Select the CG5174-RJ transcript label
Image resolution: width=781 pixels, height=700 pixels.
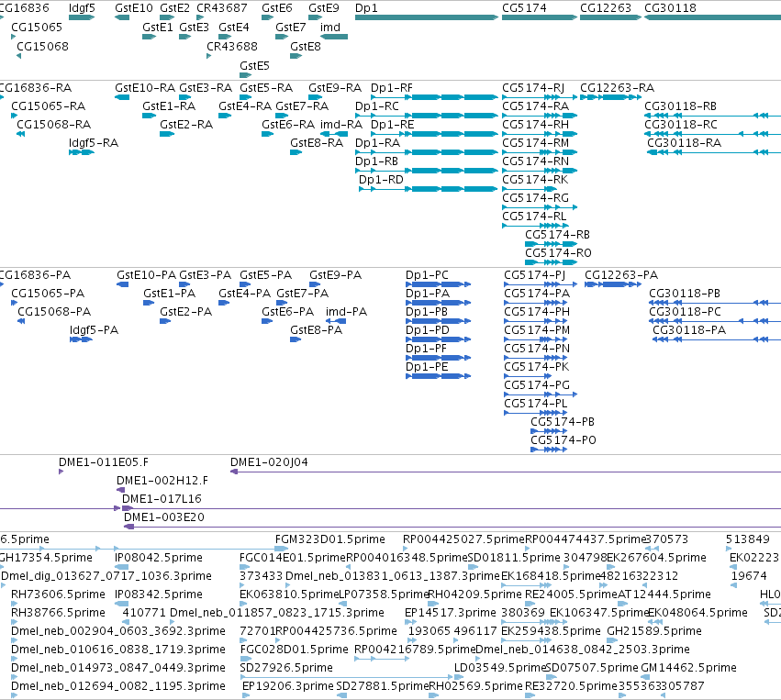click(533, 88)
